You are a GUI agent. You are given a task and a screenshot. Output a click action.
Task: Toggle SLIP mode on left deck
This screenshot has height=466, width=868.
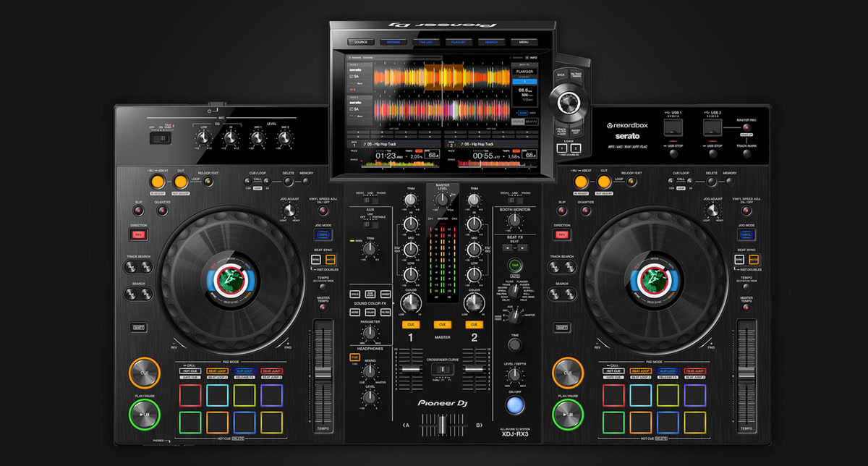138,211
